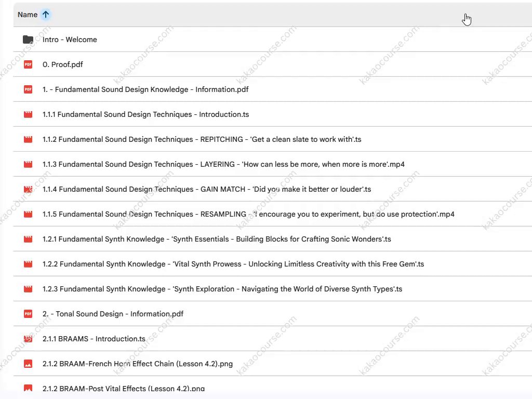The image size is (532, 399).
Task: Select 1.2.1 Synth Essentials video file
Action: pos(217,239)
